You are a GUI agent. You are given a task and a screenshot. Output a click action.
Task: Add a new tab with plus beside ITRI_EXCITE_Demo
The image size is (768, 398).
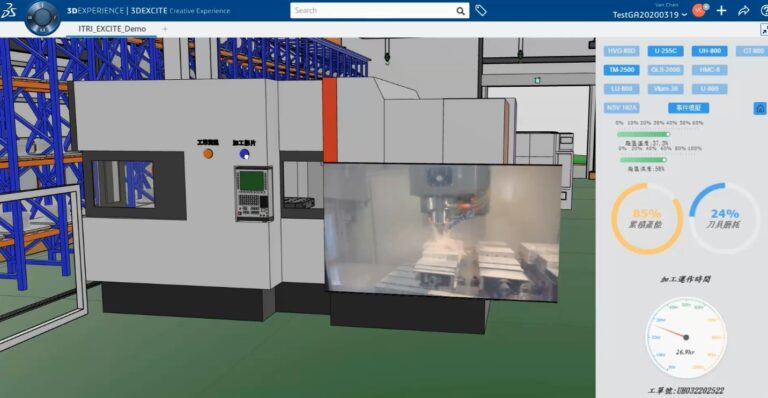165,29
